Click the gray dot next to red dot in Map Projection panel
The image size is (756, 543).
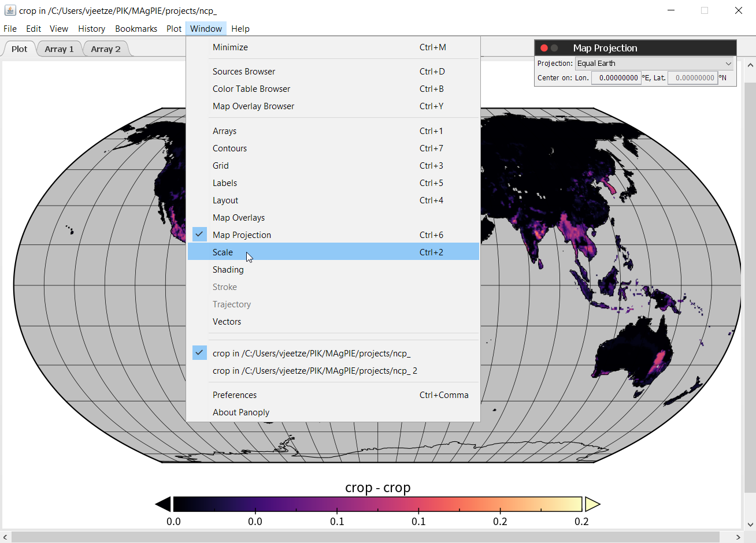(x=554, y=48)
